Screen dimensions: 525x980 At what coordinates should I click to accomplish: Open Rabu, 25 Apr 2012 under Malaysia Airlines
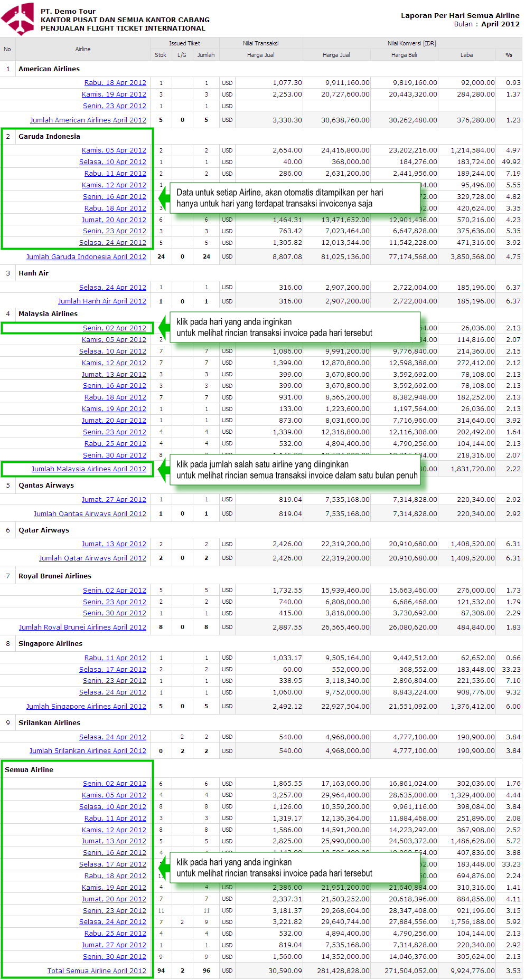(115, 444)
